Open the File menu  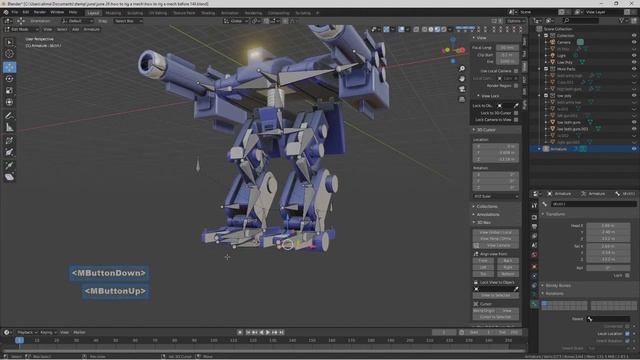[x=15, y=12]
